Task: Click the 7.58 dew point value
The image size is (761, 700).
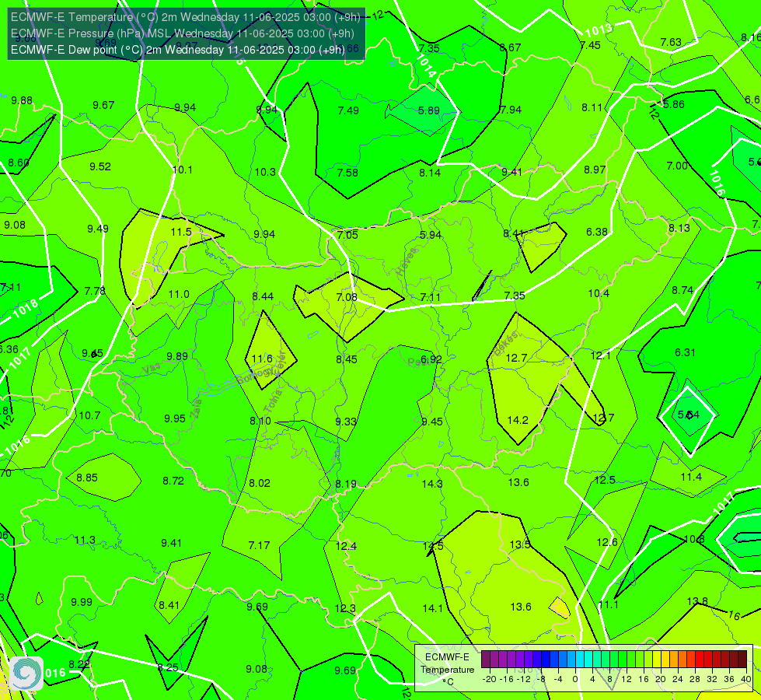Action: coord(347,173)
